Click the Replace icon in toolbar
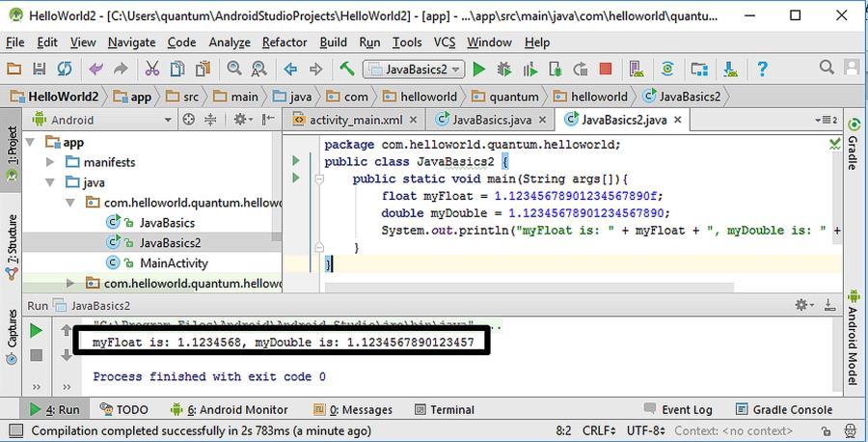Viewport: 868px width, 442px height. (x=258, y=69)
